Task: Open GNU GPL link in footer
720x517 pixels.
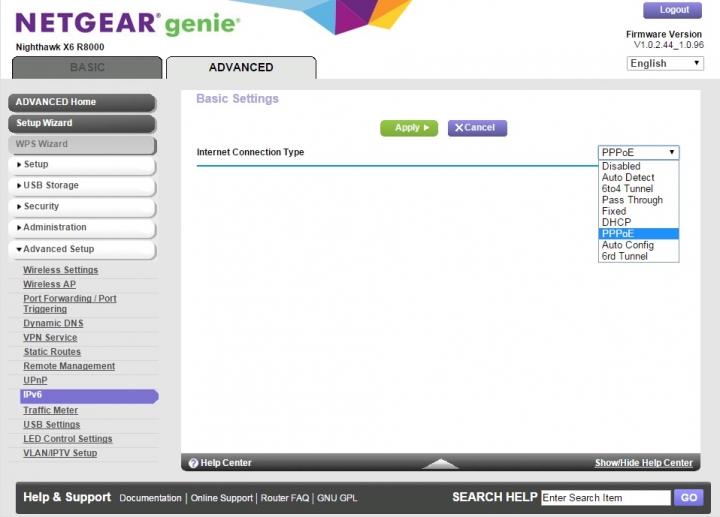Action: tap(337, 498)
